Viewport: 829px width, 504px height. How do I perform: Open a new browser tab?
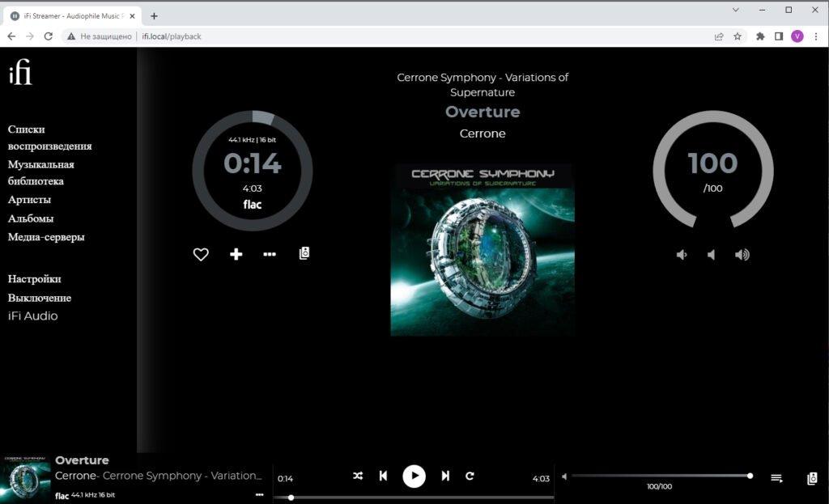(x=154, y=16)
